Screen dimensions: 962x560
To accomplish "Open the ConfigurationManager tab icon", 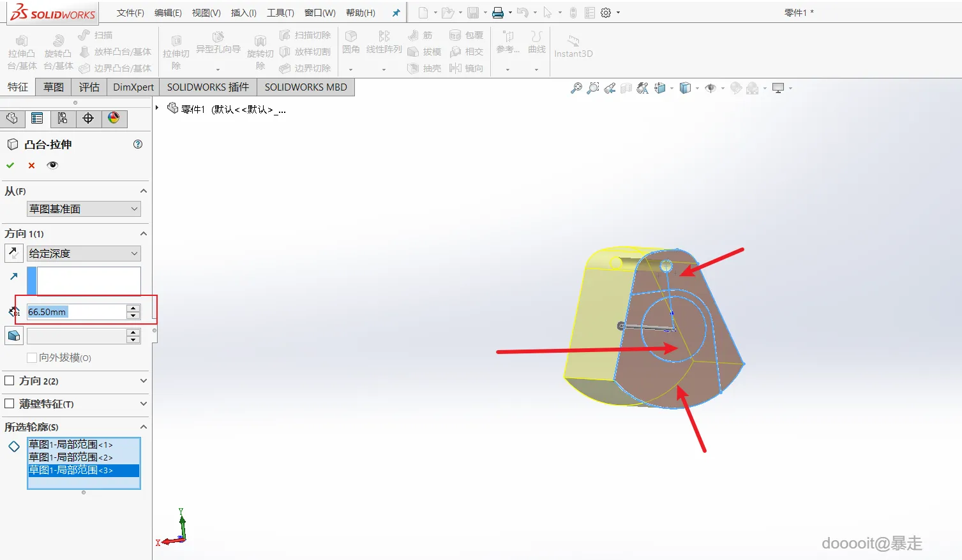I will click(x=63, y=118).
